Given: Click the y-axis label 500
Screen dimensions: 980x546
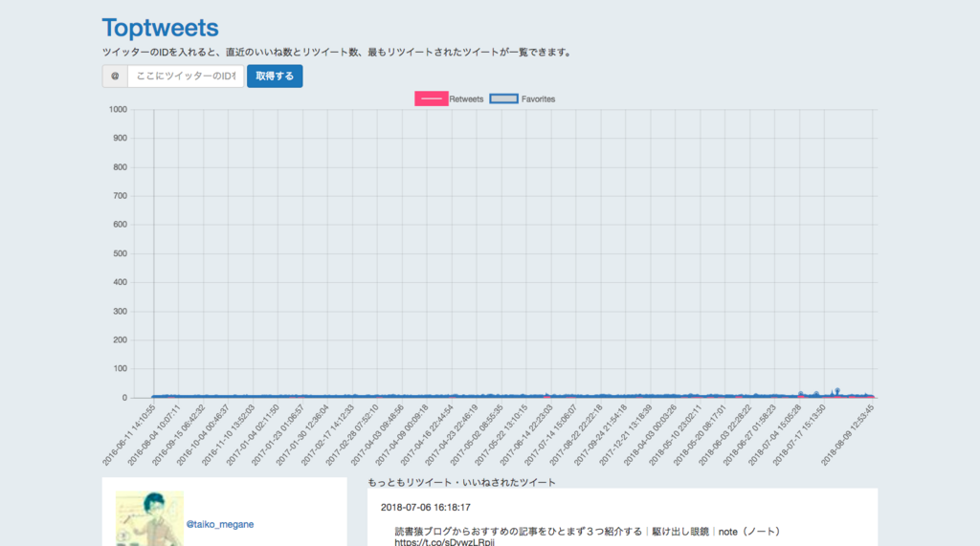Looking at the screenshot, I should 120,253.
